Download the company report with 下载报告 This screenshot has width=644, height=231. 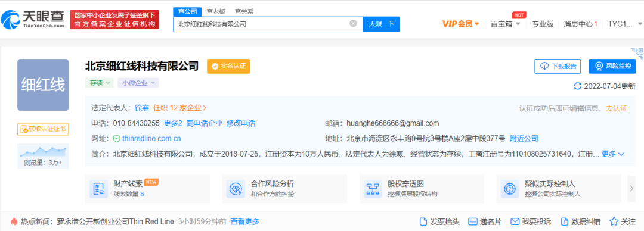click(558, 66)
